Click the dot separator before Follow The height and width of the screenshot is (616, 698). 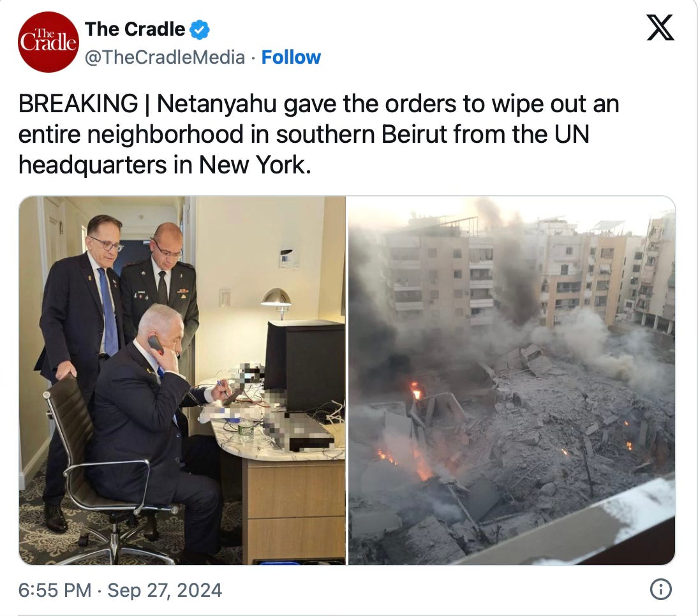(253, 58)
